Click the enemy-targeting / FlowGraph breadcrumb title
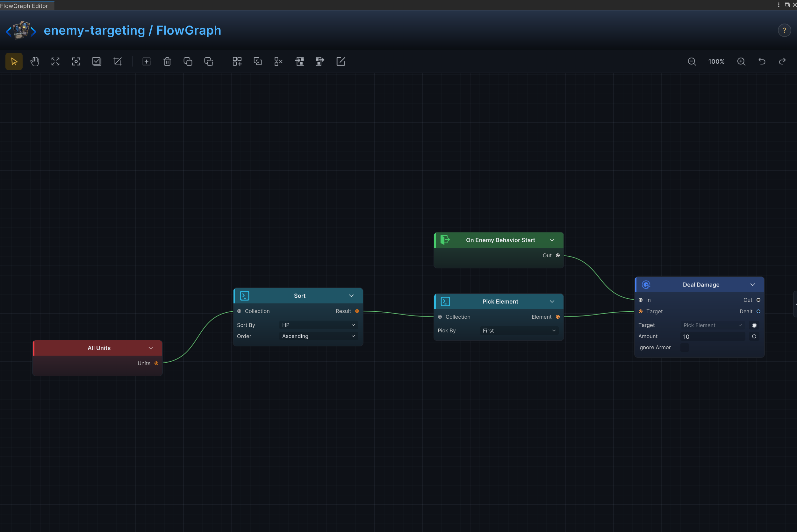The width and height of the screenshot is (797, 532). [x=133, y=31]
